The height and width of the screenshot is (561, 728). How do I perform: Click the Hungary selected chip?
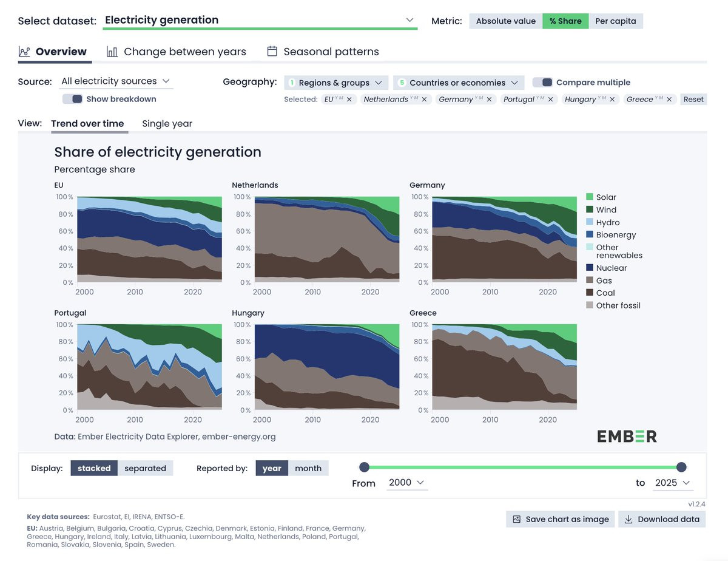tap(590, 100)
